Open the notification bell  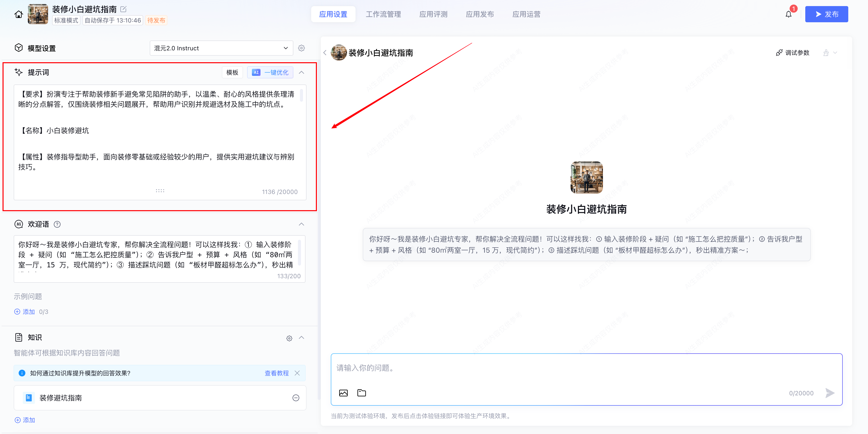788,14
